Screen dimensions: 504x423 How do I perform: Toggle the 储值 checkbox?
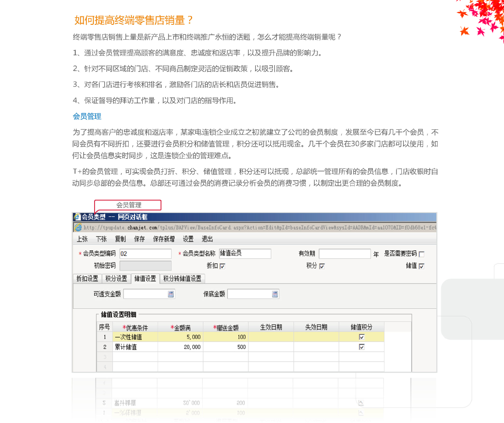(422, 266)
